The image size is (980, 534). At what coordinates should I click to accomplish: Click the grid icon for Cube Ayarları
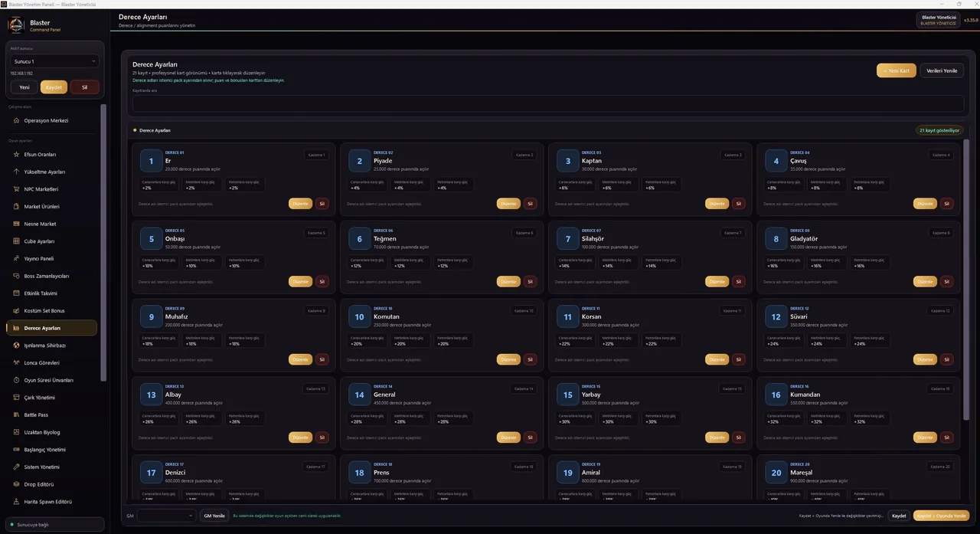[x=16, y=241]
